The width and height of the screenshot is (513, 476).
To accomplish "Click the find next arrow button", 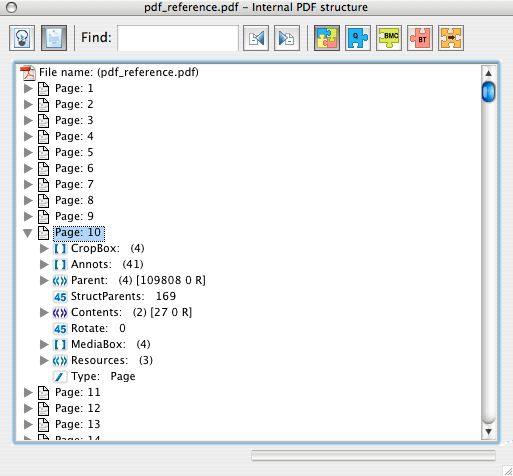I will click(287, 38).
